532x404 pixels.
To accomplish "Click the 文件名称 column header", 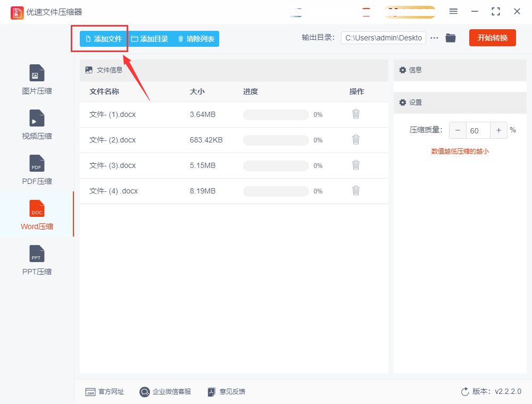I will click(x=104, y=91).
